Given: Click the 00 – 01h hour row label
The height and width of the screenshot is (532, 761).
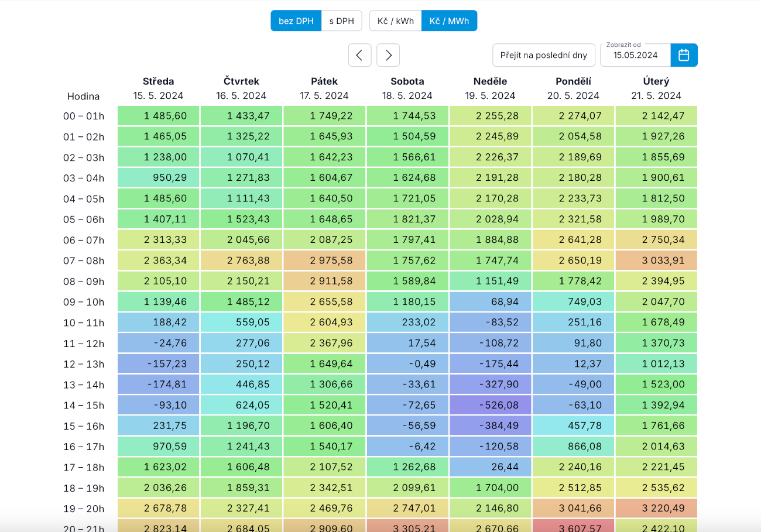Looking at the screenshot, I should click(84, 116).
